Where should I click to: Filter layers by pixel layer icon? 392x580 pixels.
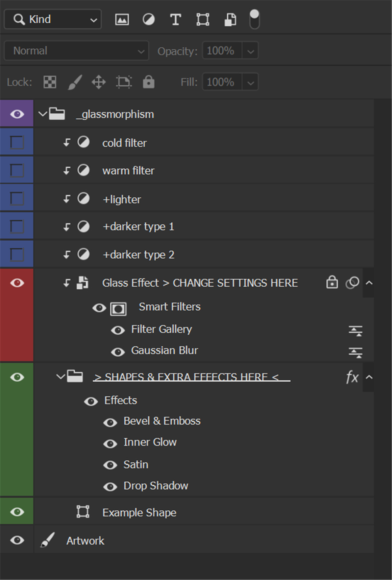pyautogui.click(x=122, y=20)
